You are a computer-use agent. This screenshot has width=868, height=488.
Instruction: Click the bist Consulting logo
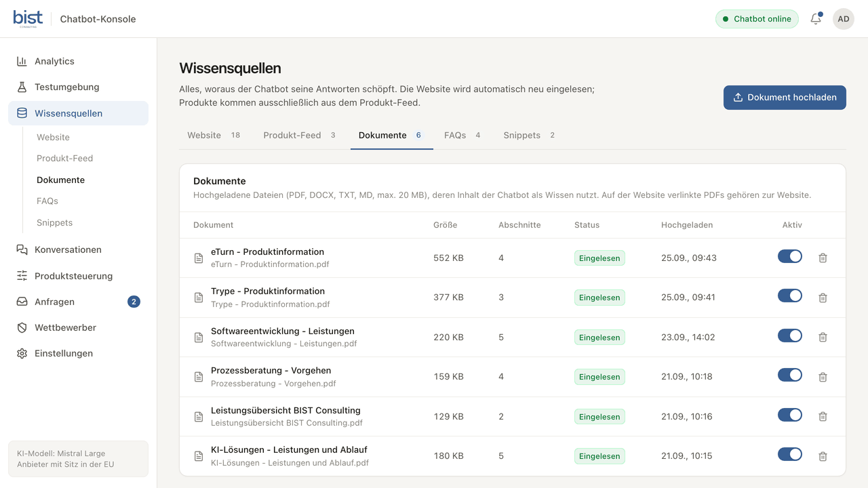coord(28,18)
